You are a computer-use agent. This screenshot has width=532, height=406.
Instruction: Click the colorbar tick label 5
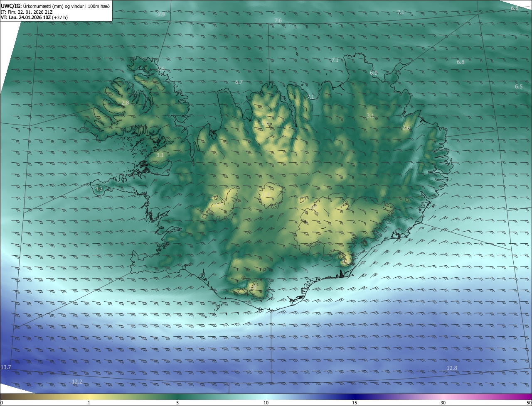177,403
